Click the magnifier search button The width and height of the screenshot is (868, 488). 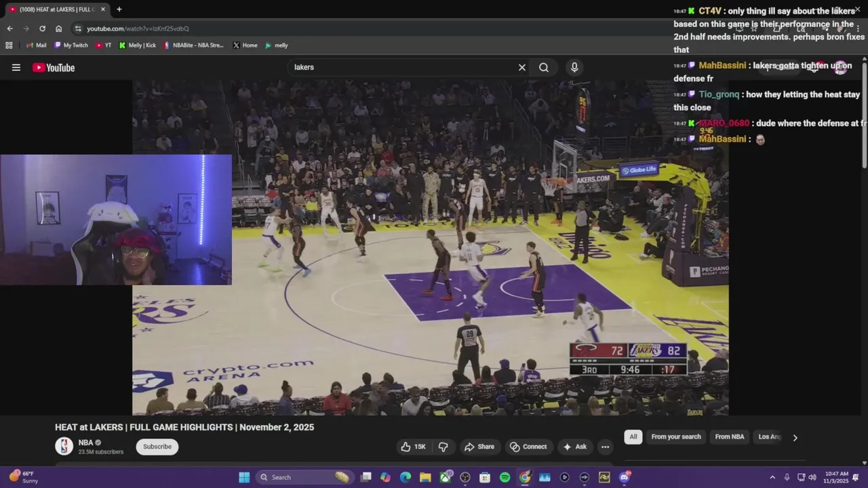[x=544, y=67]
